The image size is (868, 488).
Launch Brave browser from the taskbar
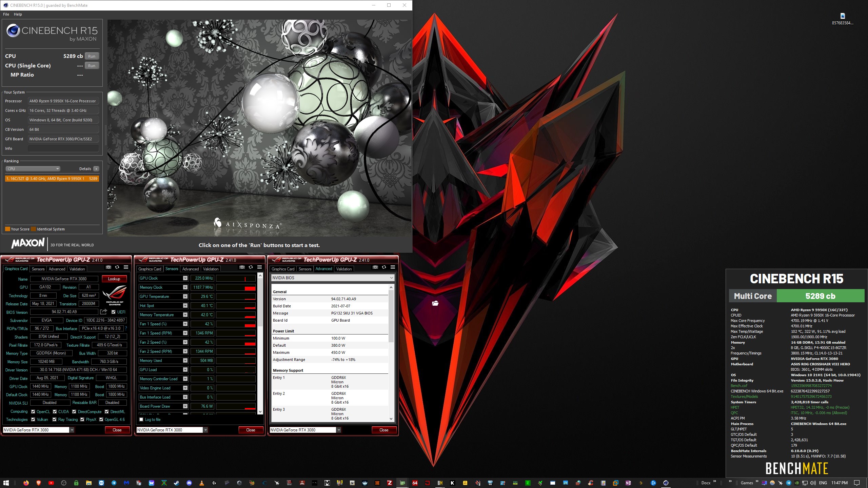tap(39, 483)
